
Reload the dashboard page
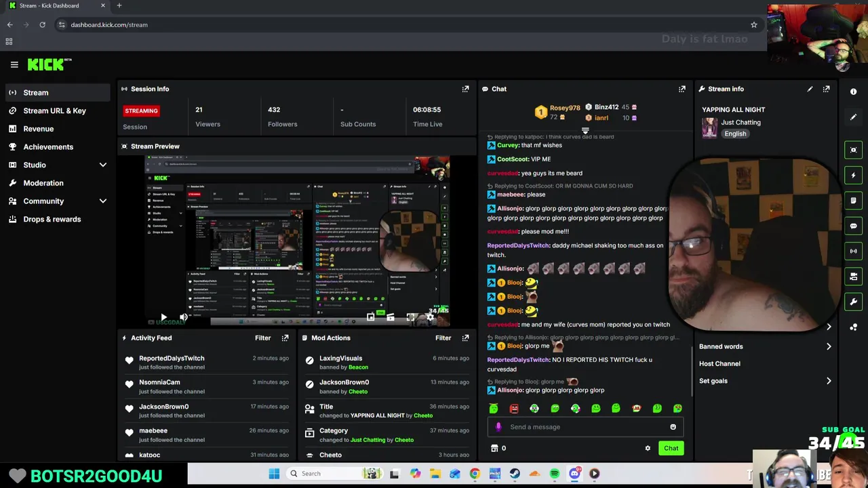(x=42, y=24)
